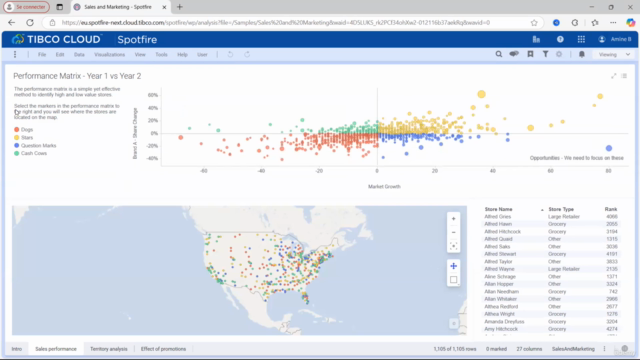This screenshot has width=640, height=360.
Task: Click the large blue Opportunities marker
Action: [x=609, y=148]
